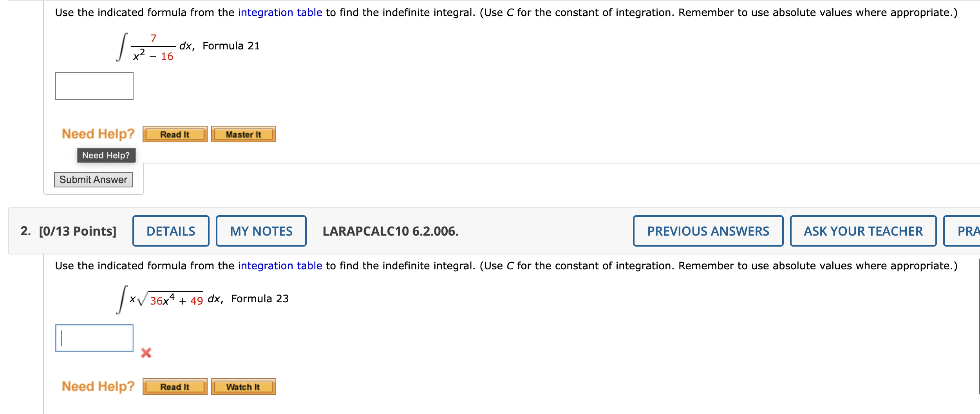Open the integration table link in question 2
Image resolution: width=980 pixels, height=414 pixels.
(x=279, y=265)
